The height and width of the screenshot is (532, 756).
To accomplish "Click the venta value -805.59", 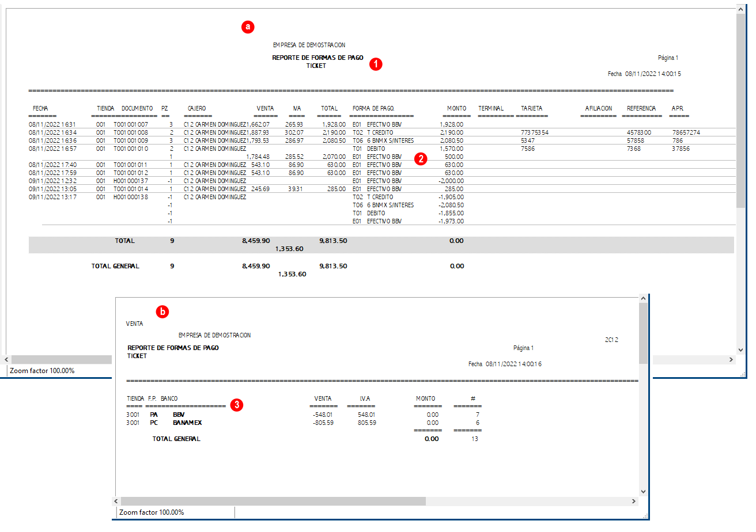I will coord(323,423).
